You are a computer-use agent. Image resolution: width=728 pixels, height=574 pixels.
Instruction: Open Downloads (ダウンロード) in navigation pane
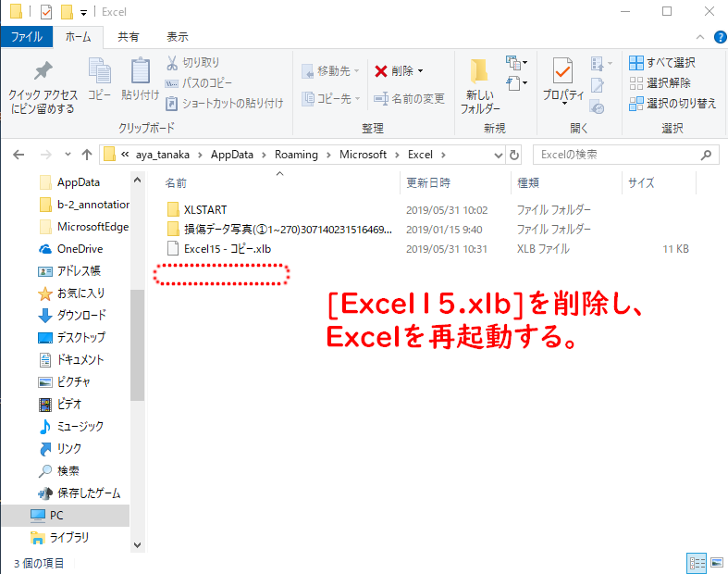coord(72,316)
